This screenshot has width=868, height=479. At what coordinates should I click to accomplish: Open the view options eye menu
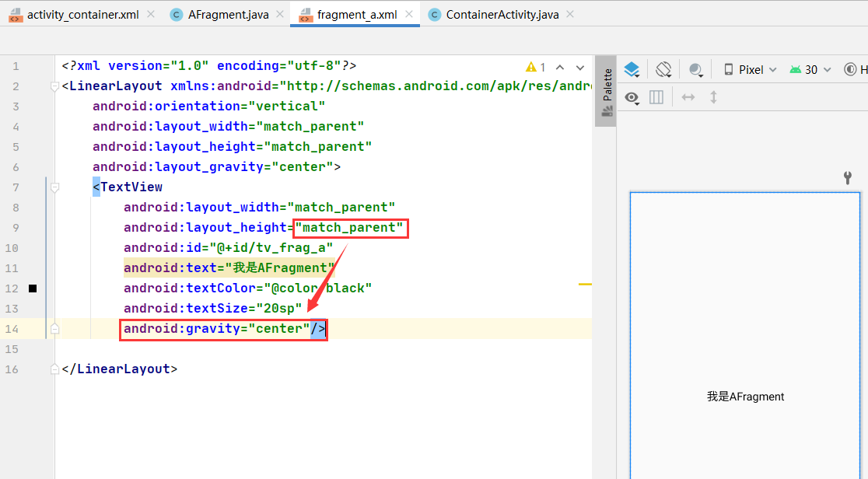(x=632, y=98)
